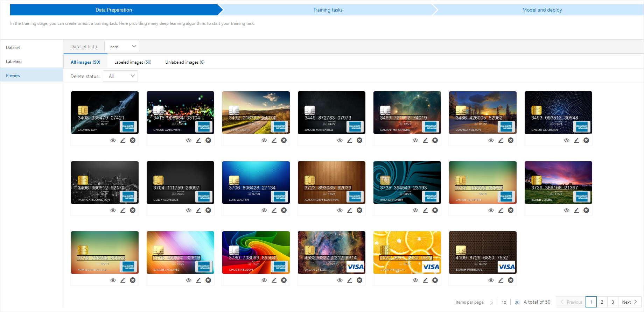The width and height of the screenshot is (644, 312).
Task: Edit the JASON LEWIN card image
Action: click(x=274, y=140)
